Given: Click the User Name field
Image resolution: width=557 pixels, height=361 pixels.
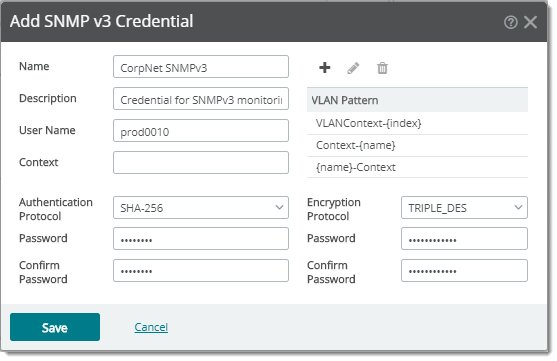Looking at the screenshot, I should (201, 130).
